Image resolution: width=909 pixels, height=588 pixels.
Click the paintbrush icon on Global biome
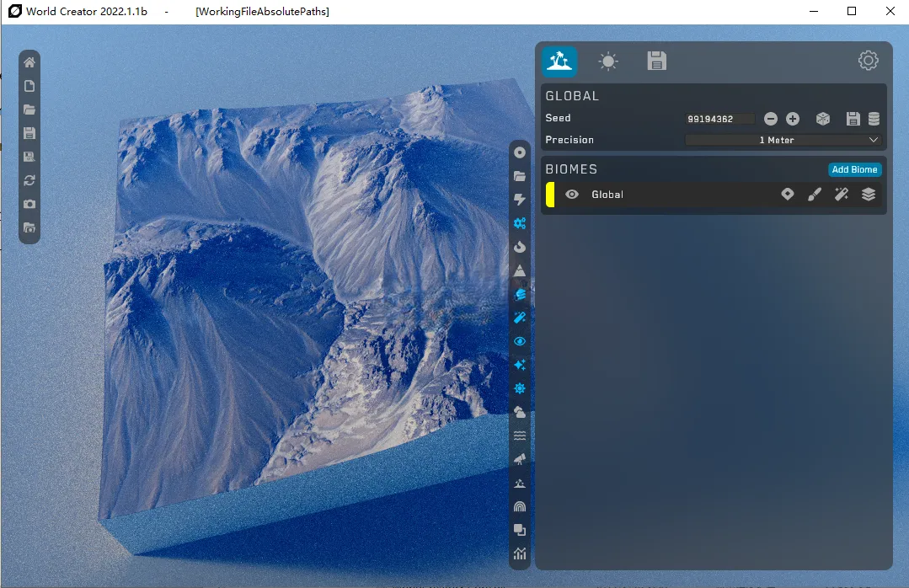click(815, 195)
